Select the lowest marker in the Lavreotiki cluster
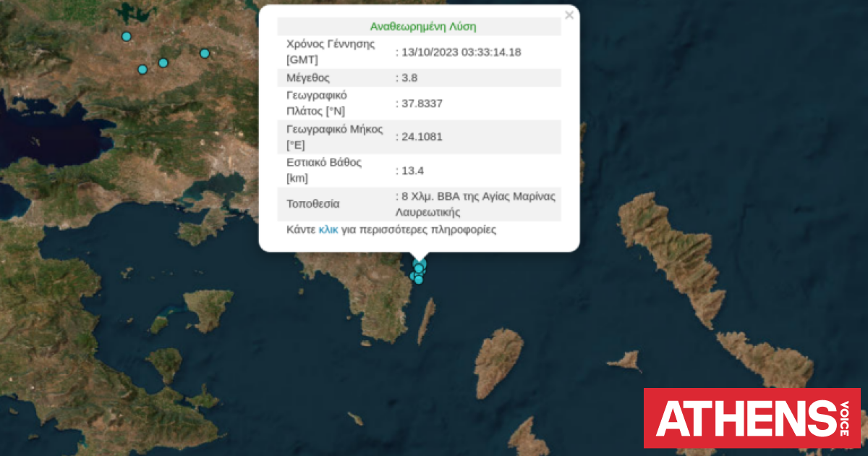The height and width of the screenshot is (456, 868). coord(418,280)
